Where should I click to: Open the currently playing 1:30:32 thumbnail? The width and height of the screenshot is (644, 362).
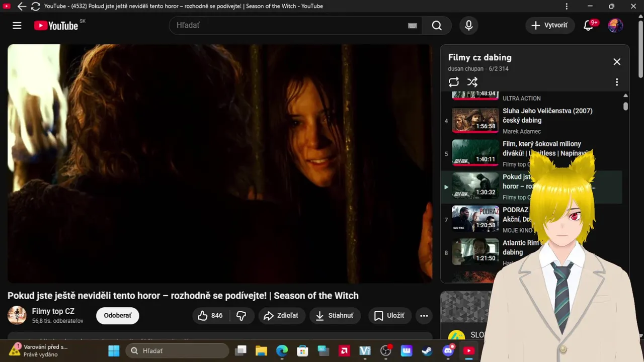475,186
